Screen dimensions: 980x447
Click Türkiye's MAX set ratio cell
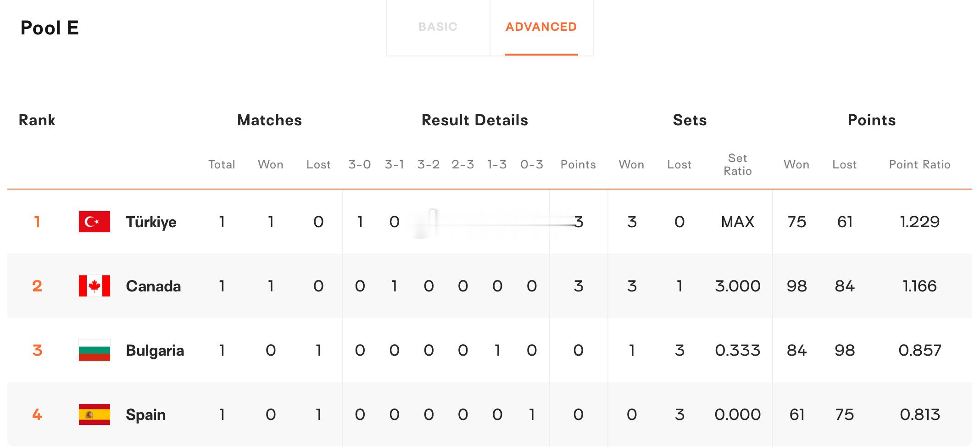point(738,222)
